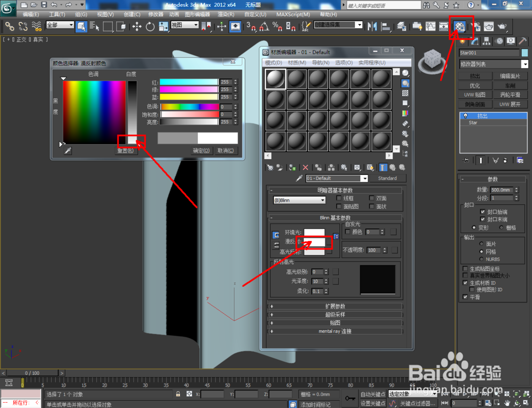Screen dimensions: 532x408
Task: Enable the 面贴图 checkbox
Action: (338, 206)
